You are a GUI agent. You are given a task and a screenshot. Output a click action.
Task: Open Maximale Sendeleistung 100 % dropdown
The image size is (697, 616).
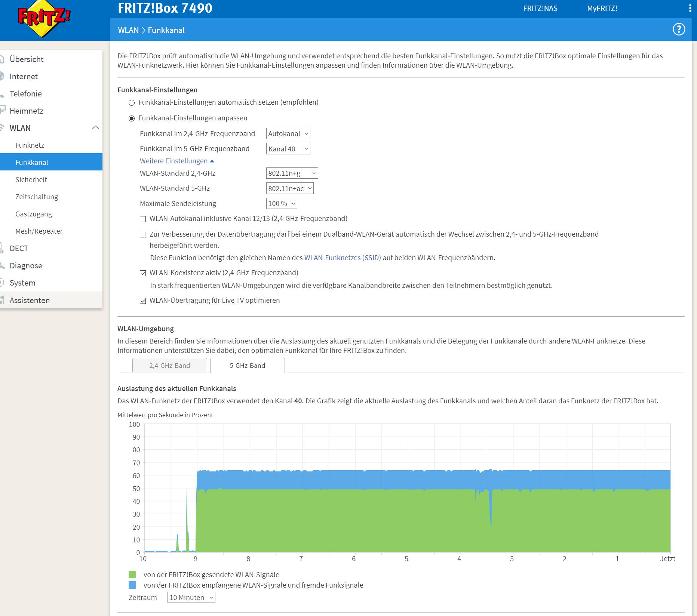point(282,204)
